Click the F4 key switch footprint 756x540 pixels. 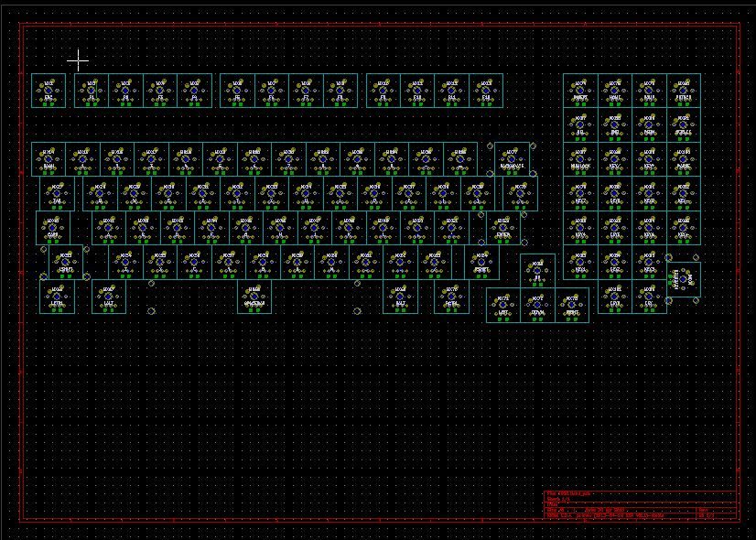[x=194, y=91]
